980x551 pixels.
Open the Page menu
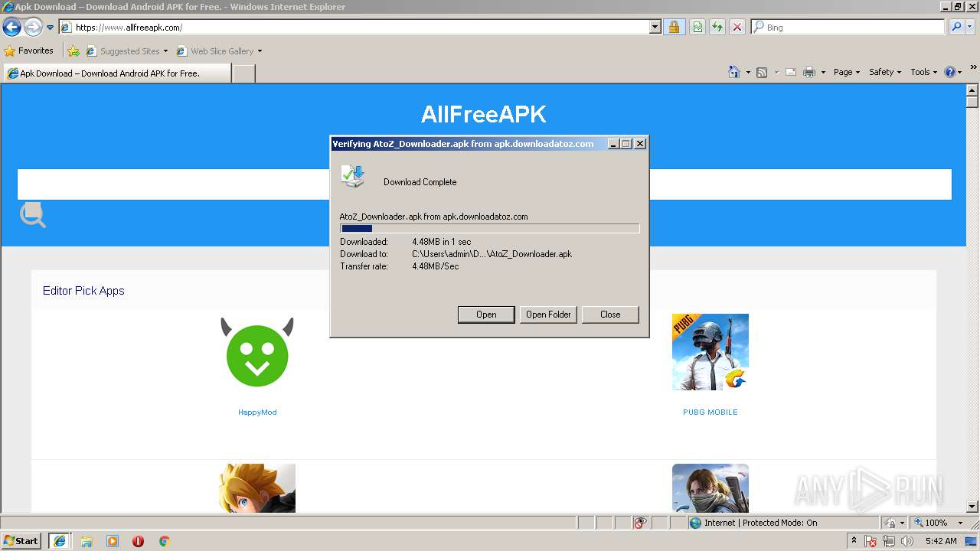[x=846, y=72]
